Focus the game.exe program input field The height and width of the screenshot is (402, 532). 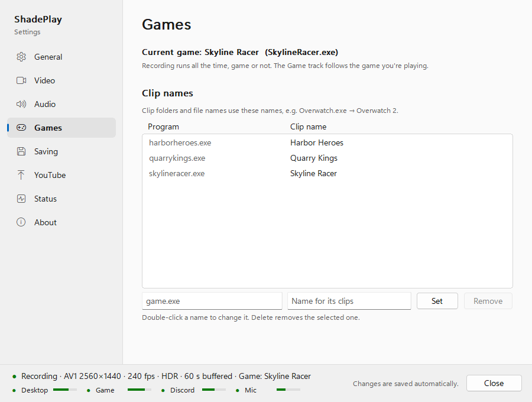(x=212, y=301)
